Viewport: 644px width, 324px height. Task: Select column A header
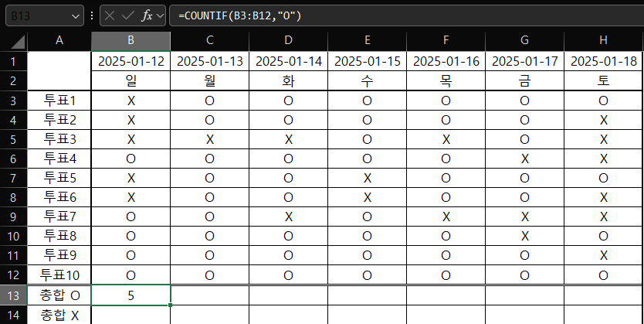point(59,40)
